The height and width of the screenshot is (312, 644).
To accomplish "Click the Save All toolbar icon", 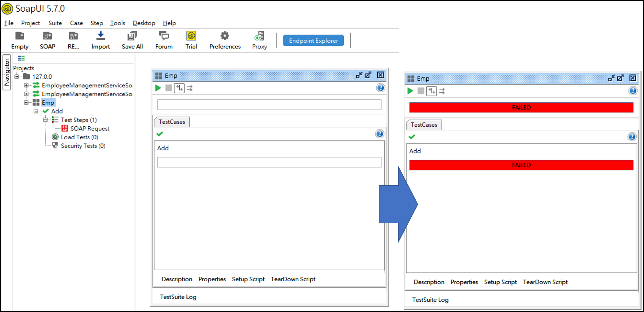I will click(132, 36).
